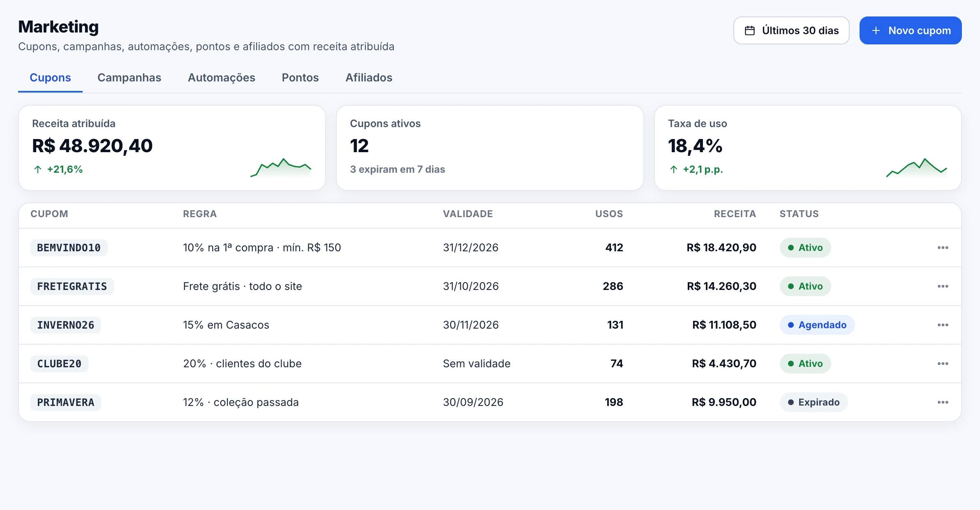This screenshot has height=510, width=980.
Task: Click the 15% em Casacos rule
Action: (226, 325)
